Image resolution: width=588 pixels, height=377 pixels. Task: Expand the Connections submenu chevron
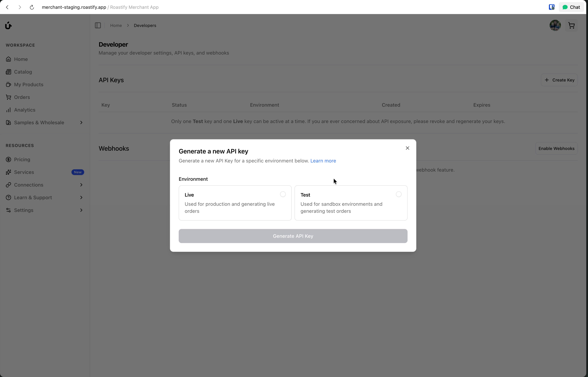81,185
